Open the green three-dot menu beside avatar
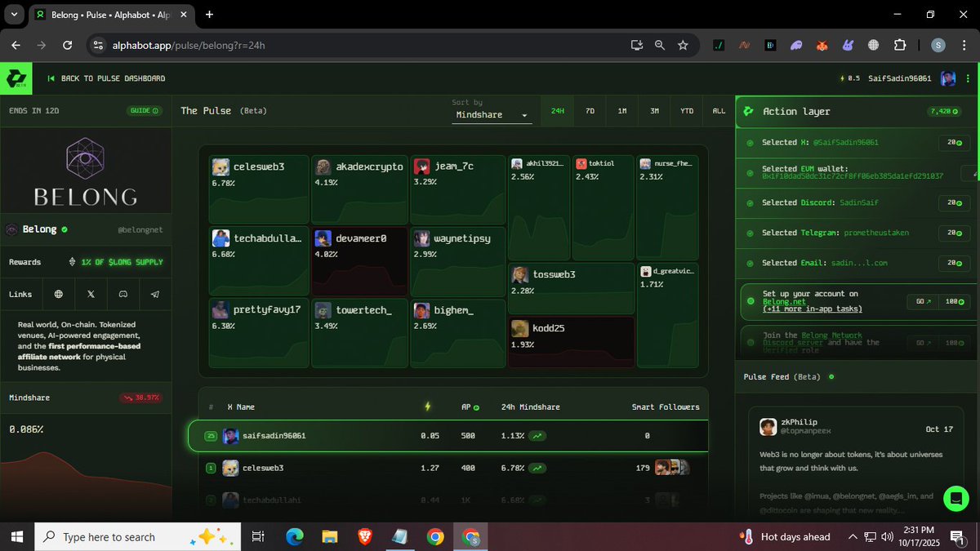The image size is (980, 551). tap(967, 78)
